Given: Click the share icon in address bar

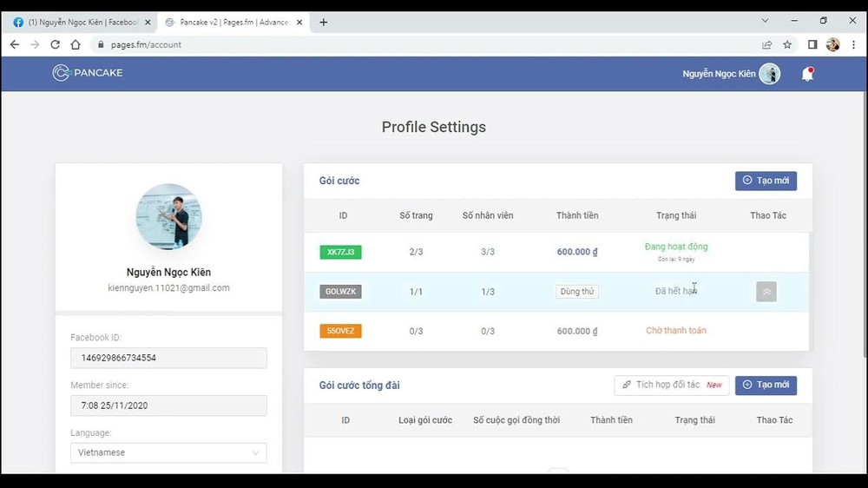Looking at the screenshot, I should click(766, 44).
